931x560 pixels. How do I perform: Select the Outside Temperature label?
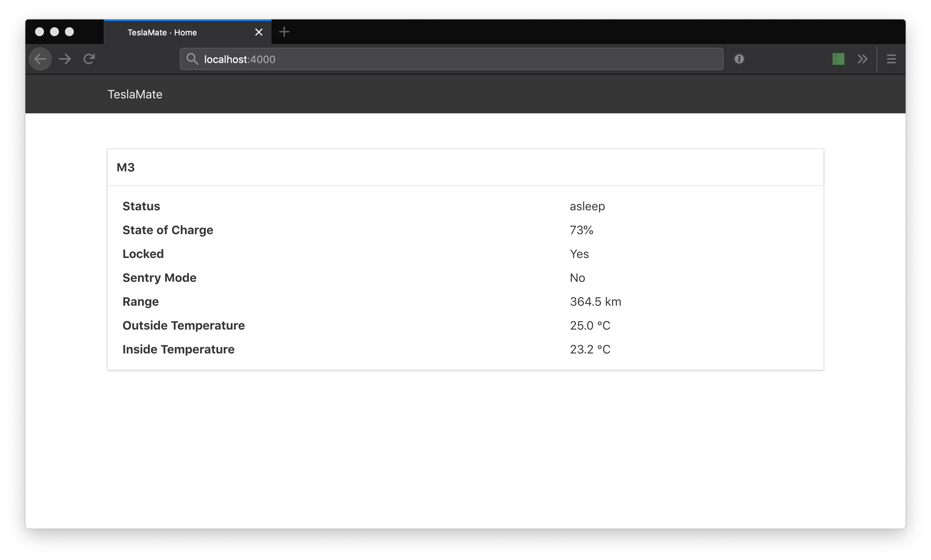[184, 325]
